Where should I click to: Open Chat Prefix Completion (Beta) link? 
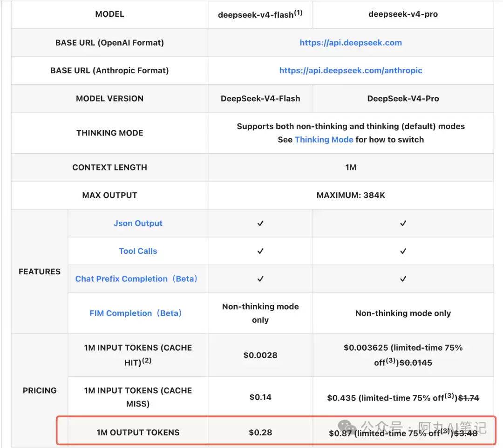tap(136, 278)
